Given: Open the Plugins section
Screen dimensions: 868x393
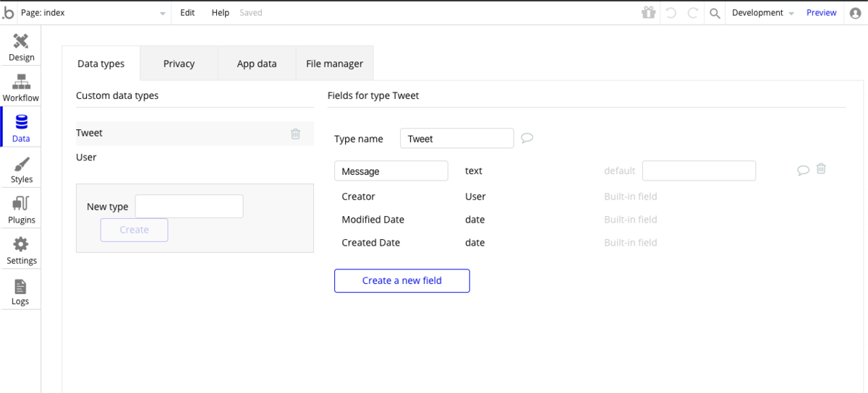Looking at the screenshot, I should click(21, 210).
